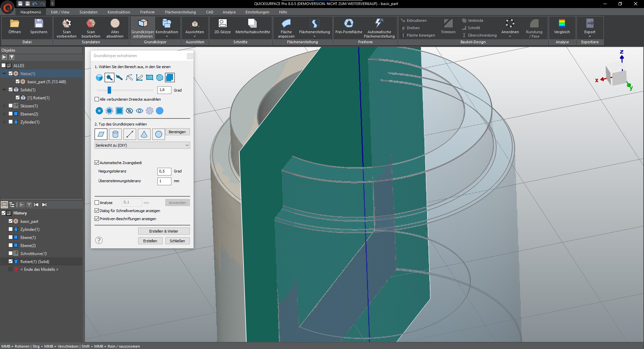Select the cone primitive type in the dialog
Image resolution: width=644 pixels, height=349 pixels.
[x=144, y=134]
